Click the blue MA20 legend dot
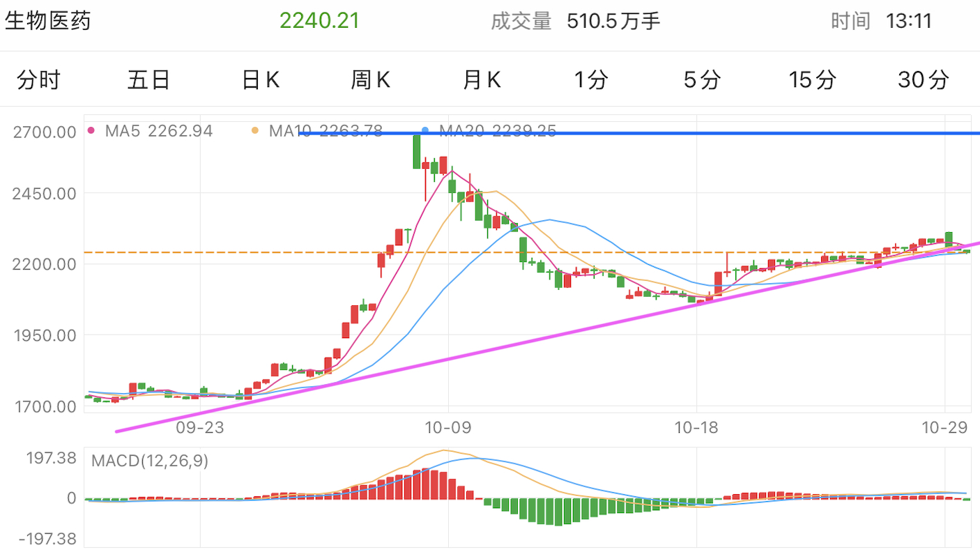This screenshot has height=552, width=980. [x=425, y=130]
